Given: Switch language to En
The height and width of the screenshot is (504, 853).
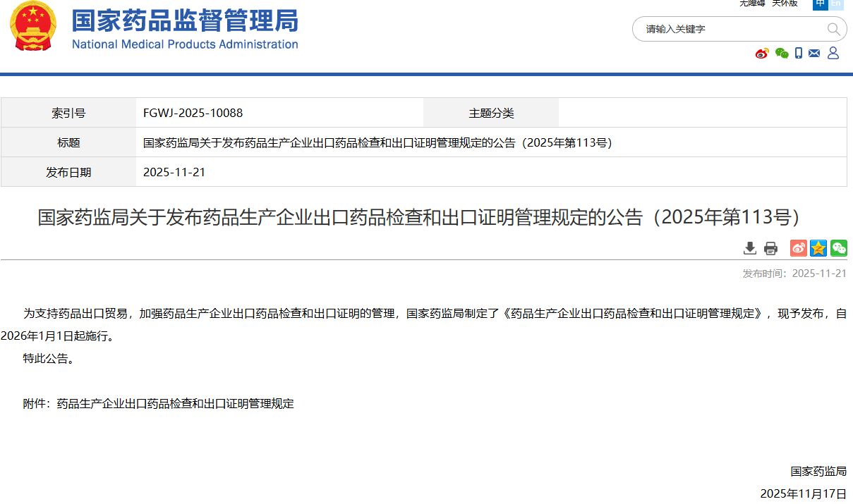Looking at the screenshot, I should coord(836,4).
